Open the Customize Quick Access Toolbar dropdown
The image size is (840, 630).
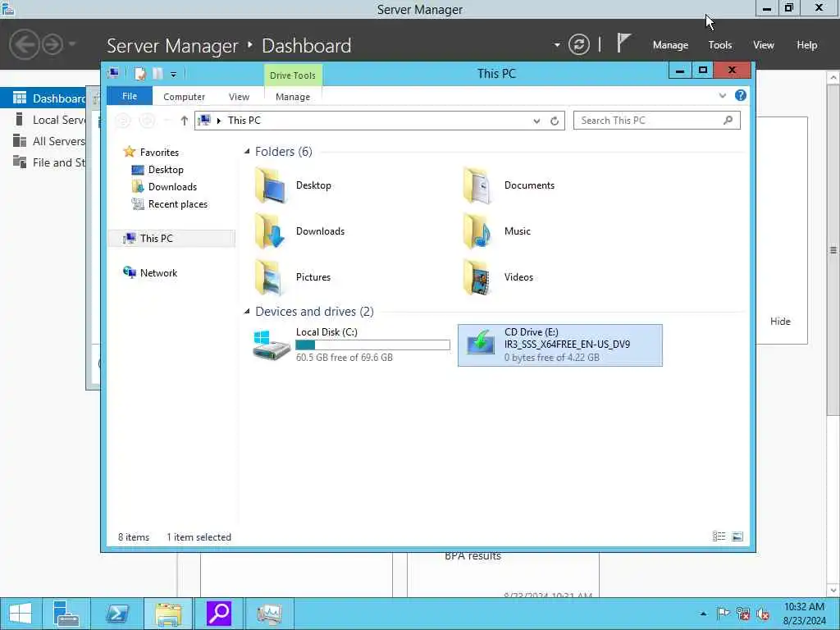(174, 75)
